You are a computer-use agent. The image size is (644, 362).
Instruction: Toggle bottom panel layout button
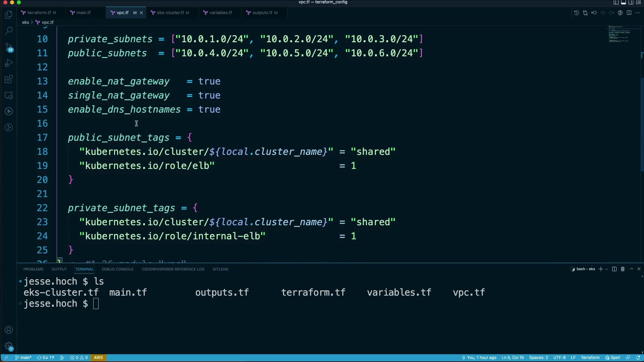coord(624,2)
